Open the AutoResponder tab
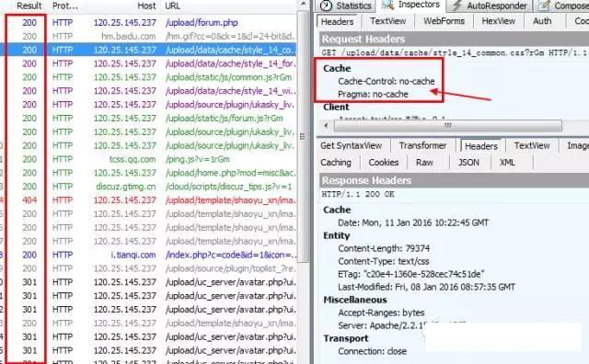 (490, 6)
